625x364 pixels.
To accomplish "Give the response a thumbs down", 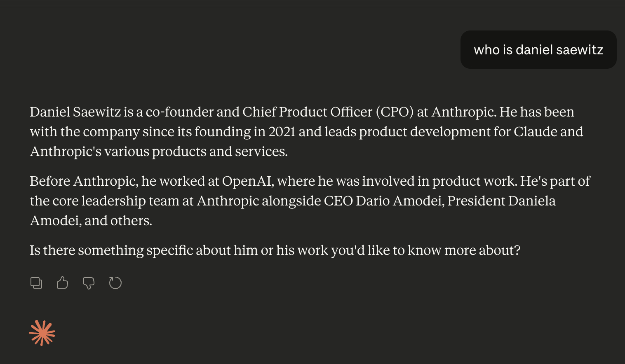I will 89,283.
